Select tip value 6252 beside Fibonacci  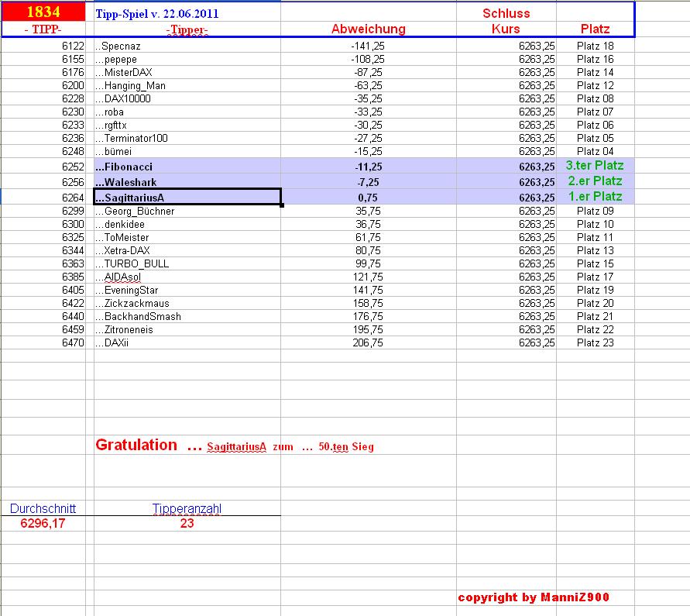tap(73, 167)
